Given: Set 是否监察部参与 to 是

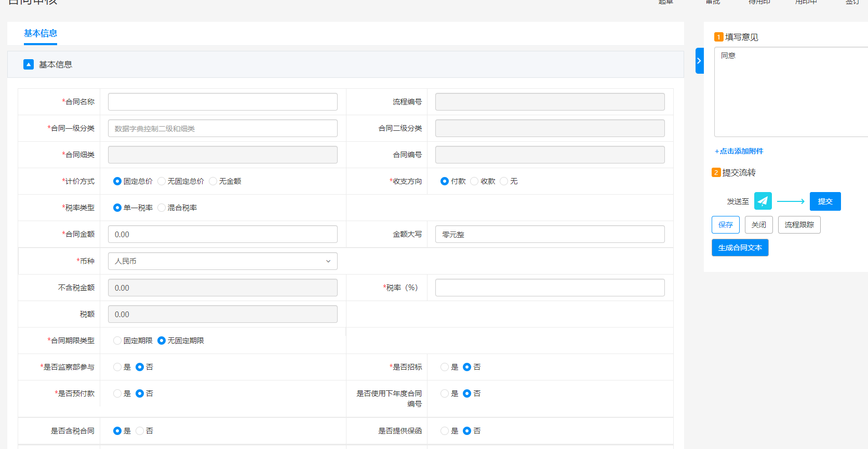Looking at the screenshot, I should [x=117, y=367].
